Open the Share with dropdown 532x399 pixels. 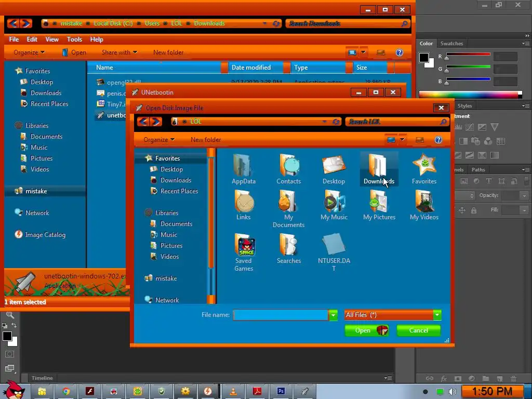[119, 52]
